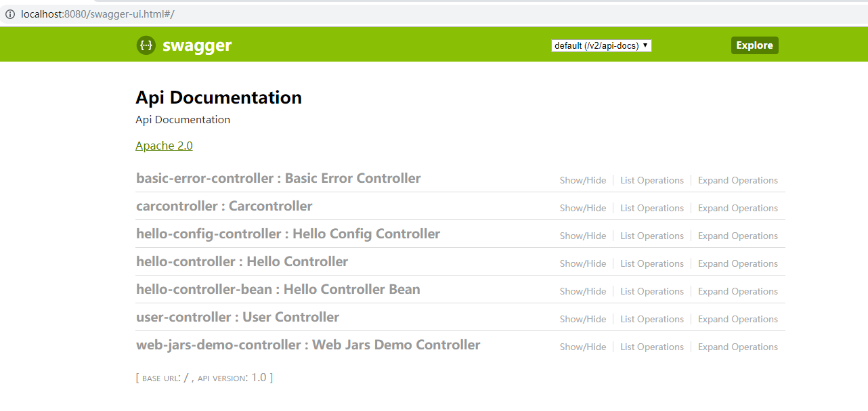This screenshot has height=411, width=868.
Task: Open the api-docs spec dropdown
Action: pos(601,45)
